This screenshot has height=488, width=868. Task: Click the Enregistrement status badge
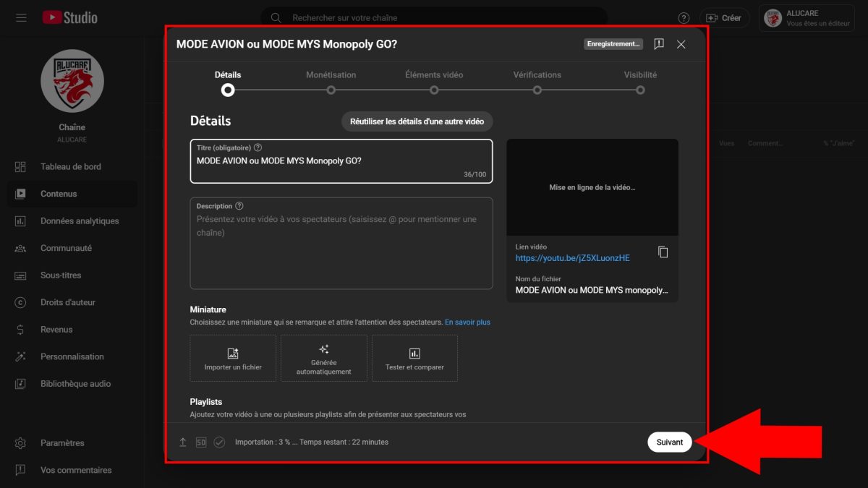click(x=613, y=44)
